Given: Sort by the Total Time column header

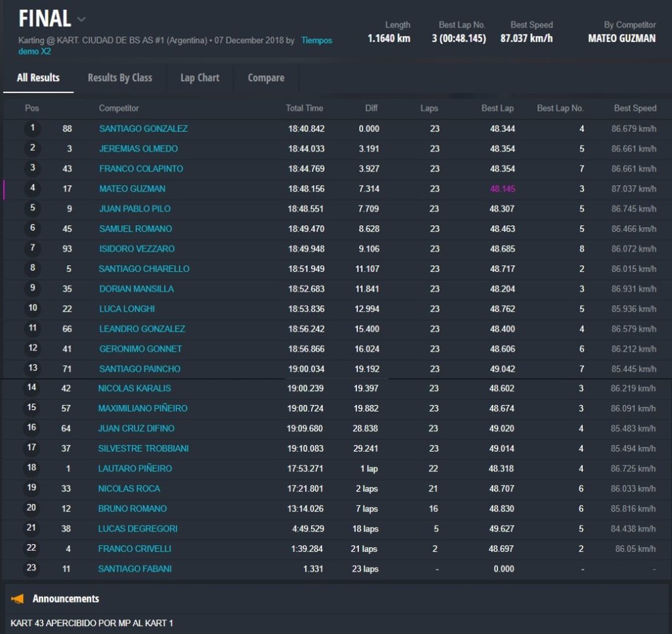Looking at the screenshot, I should [x=304, y=108].
